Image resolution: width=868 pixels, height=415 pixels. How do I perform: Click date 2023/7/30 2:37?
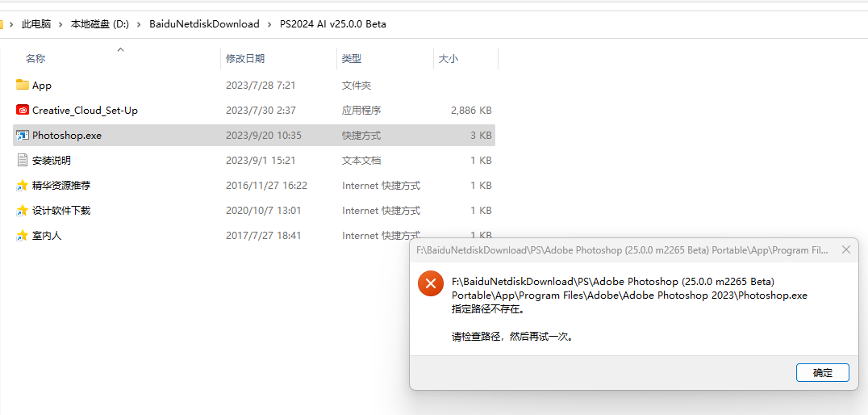pyautogui.click(x=261, y=111)
